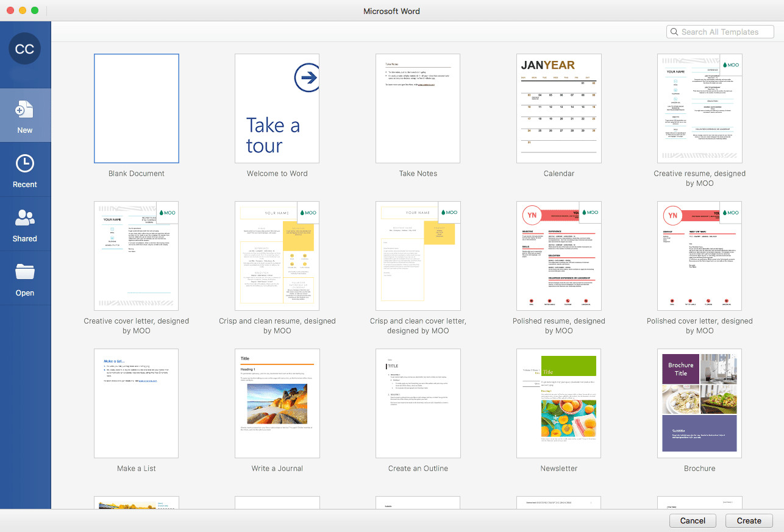Select the Brochure template thumbnail
Image resolution: width=784 pixels, height=532 pixels.
pyautogui.click(x=700, y=403)
